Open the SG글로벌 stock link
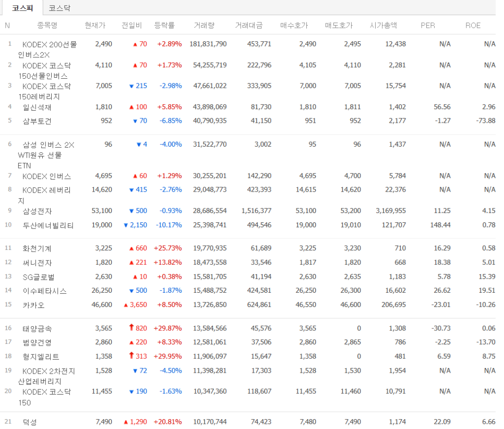 pyautogui.click(x=39, y=277)
